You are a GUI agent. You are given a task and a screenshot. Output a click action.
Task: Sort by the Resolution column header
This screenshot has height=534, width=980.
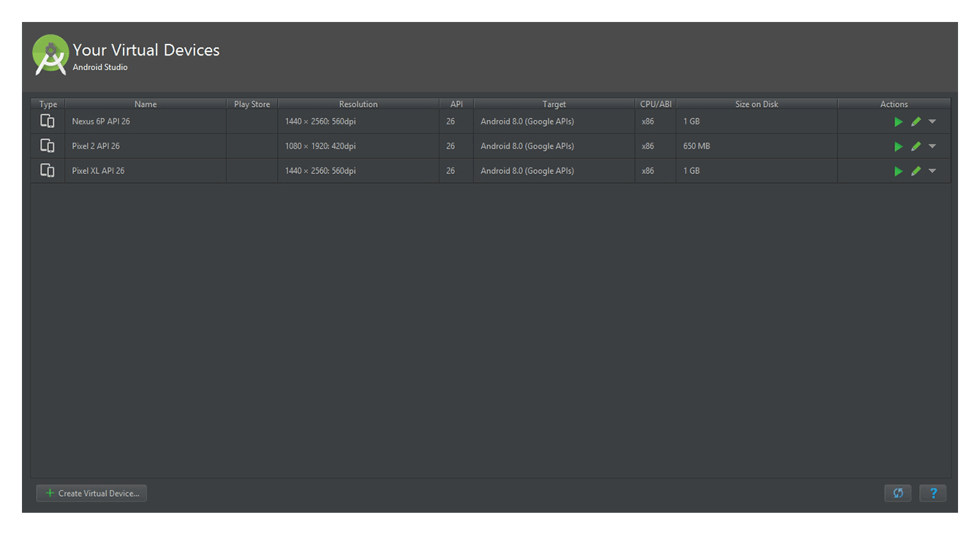[x=358, y=104]
